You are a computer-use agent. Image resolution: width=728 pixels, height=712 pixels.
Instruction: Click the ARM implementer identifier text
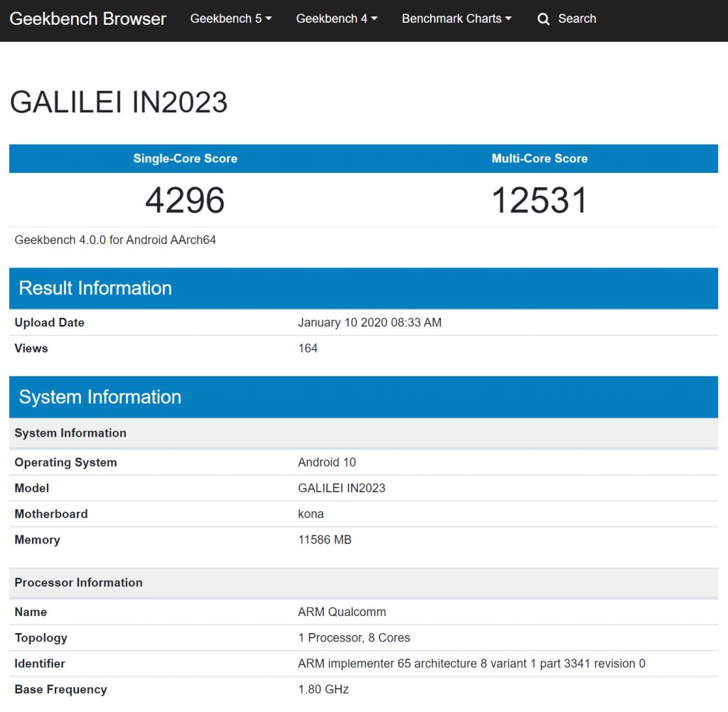pos(471,664)
